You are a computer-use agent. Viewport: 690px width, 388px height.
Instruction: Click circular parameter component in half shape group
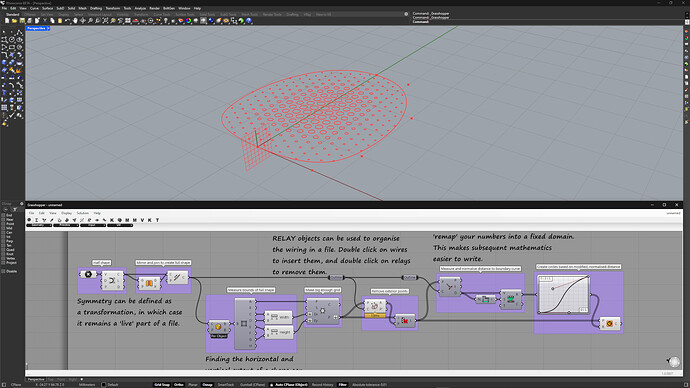(x=88, y=274)
